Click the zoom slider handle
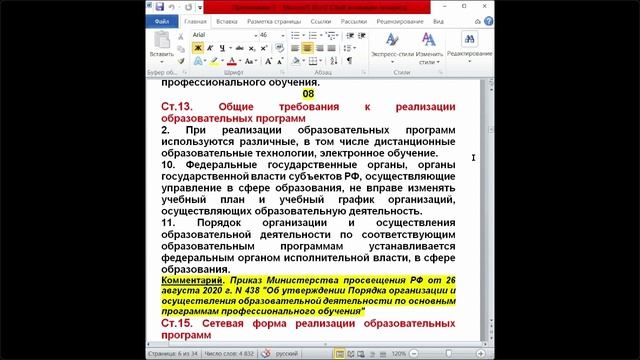The height and width of the screenshot is (360, 640). coord(448,354)
